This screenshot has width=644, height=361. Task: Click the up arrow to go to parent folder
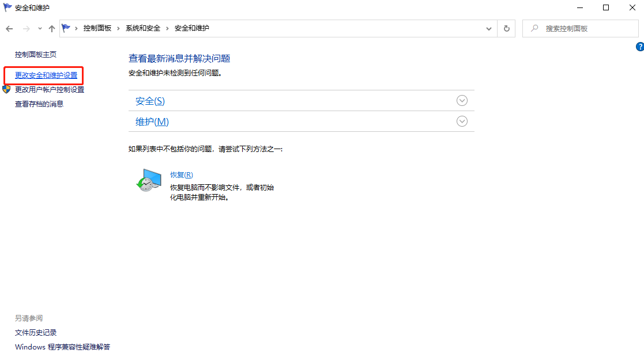pos(51,28)
